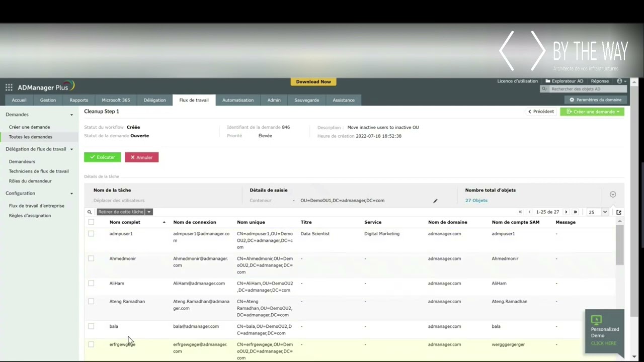This screenshot has width=644, height=362.
Task: Sort by Nom complet arrow
Action: [x=164, y=222]
